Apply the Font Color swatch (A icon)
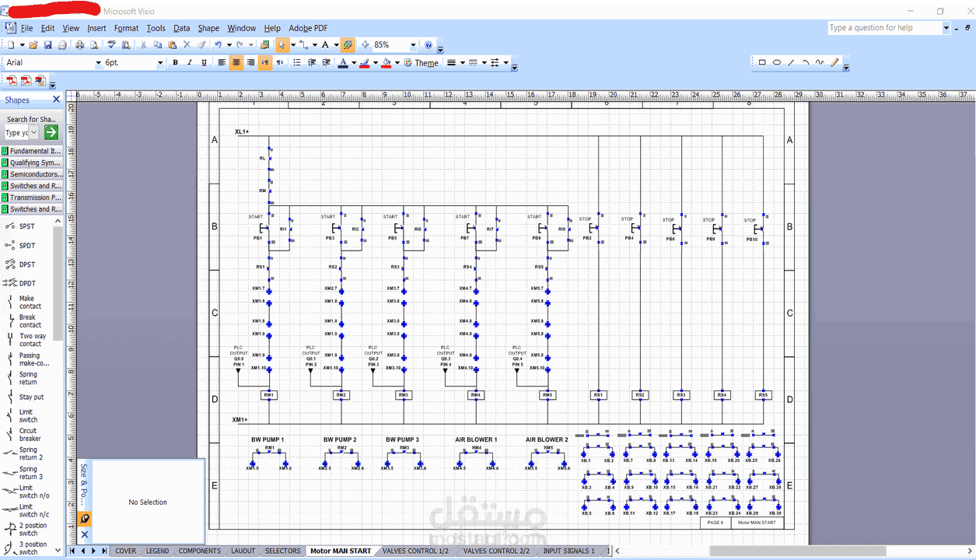The image size is (976, 560). pos(342,63)
